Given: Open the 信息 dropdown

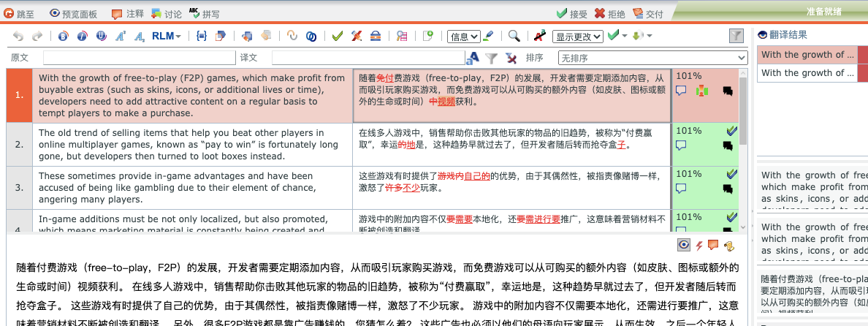Looking at the screenshot, I should point(464,37).
